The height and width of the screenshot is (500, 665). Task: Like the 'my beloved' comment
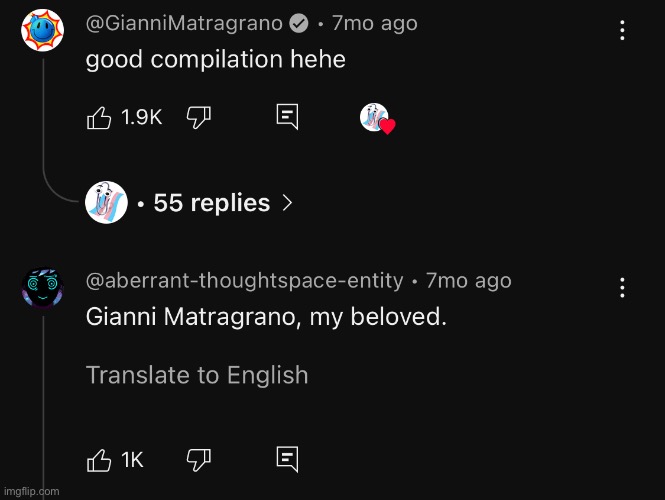100,460
